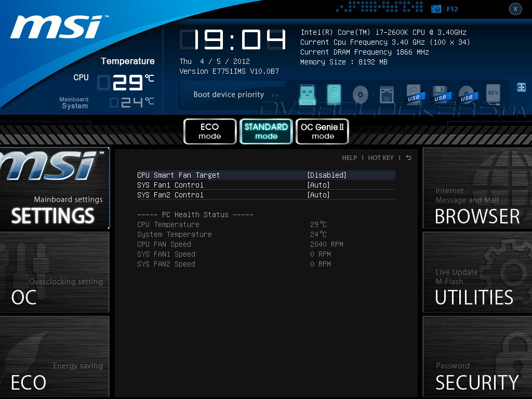Open the OC overclocking setting menu
Viewport: 532px width, 399px height.
[55, 272]
